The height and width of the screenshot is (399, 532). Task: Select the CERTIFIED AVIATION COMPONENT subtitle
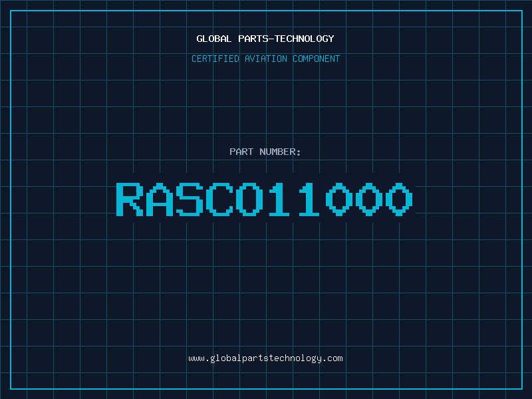coord(265,59)
